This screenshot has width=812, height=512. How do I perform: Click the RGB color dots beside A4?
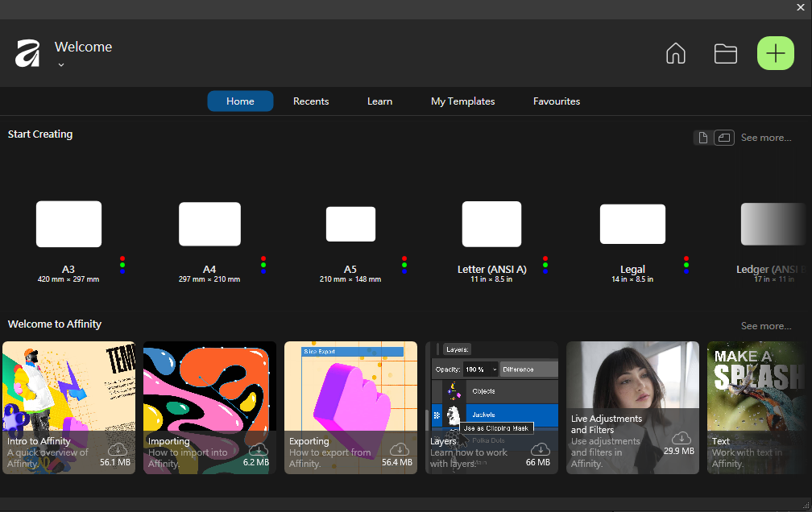pos(263,265)
